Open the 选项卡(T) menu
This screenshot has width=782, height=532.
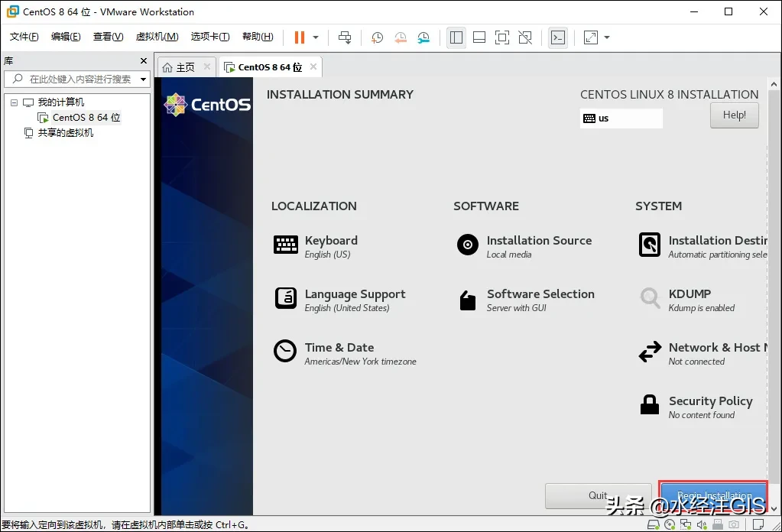pyautogui.click(x=210, y=37)
